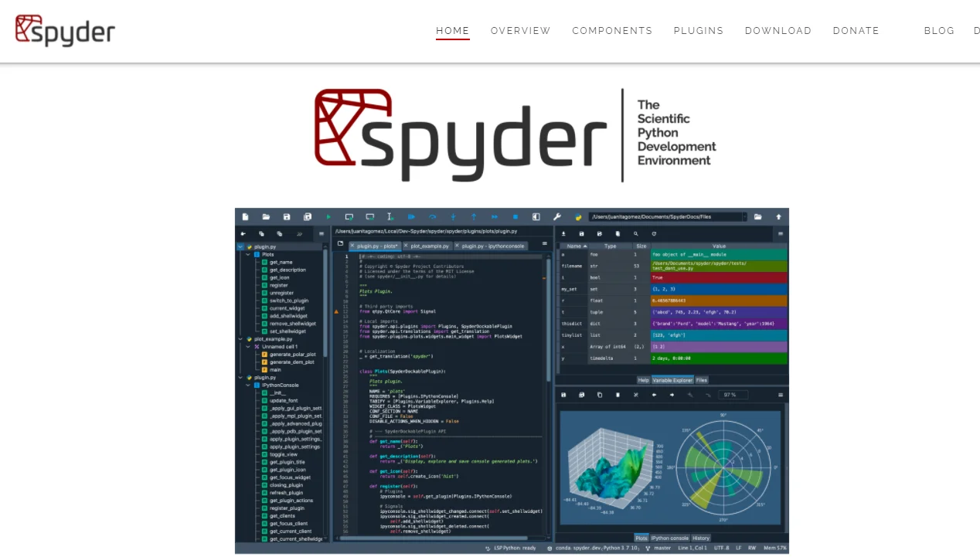This screenshot has height=557, width=980.
Task: Click the Spyder logo in the page header
Action: pos(65,30)
